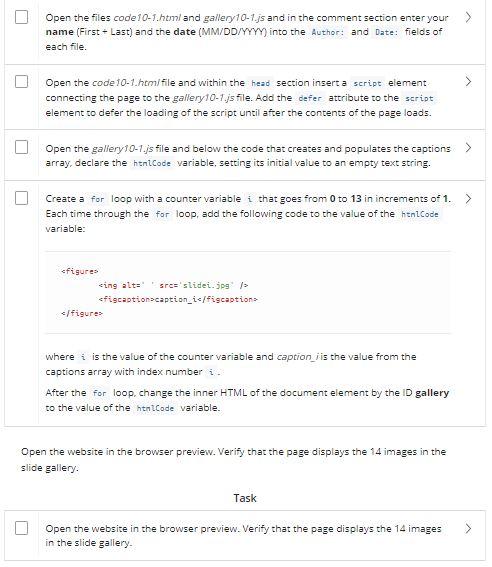This screenshot has width=492, height=567.
Task: Open details arrow for htmlCode variable step
Action: [468, 148]
